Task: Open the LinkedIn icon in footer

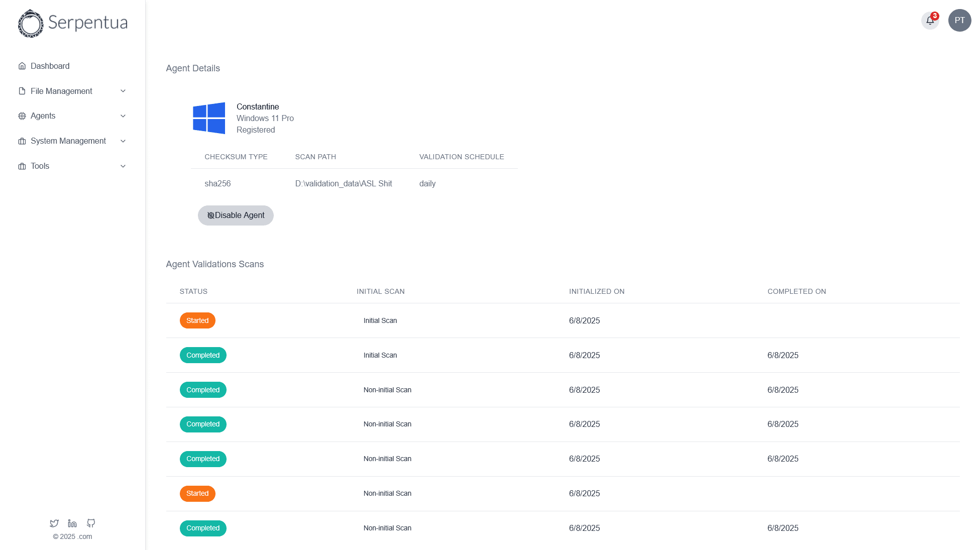Action: [x=72, y=523]
